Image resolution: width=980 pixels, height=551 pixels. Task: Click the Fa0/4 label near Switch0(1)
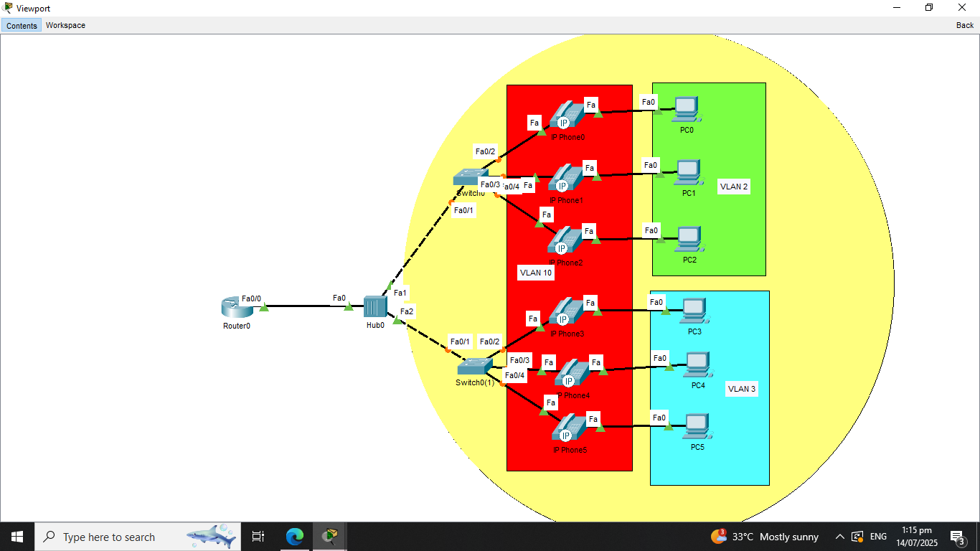(x=515, y=375)
